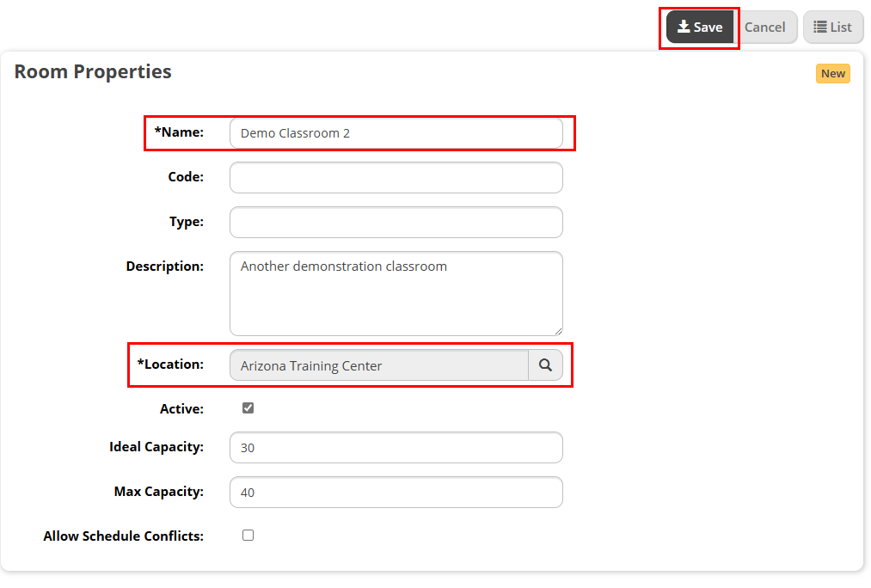Click the Max Capacity field showing 40

click(x=396, y=492)
